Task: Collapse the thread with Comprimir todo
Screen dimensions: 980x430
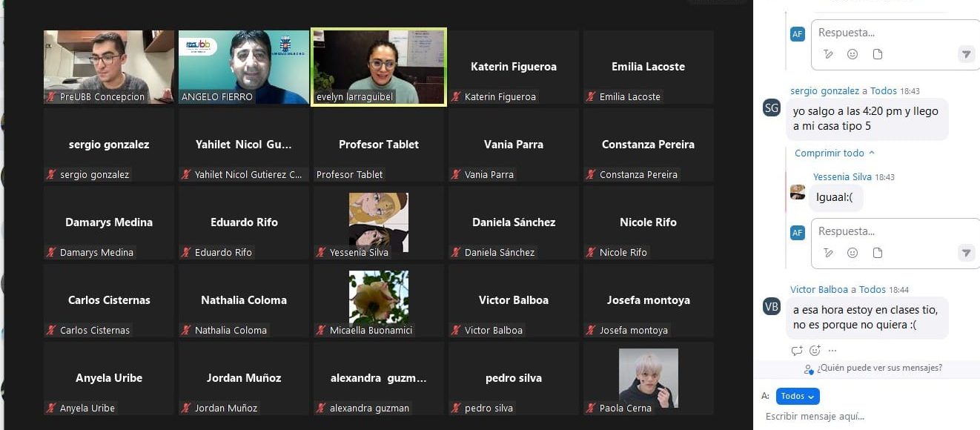Action: (x=835, y=153)
